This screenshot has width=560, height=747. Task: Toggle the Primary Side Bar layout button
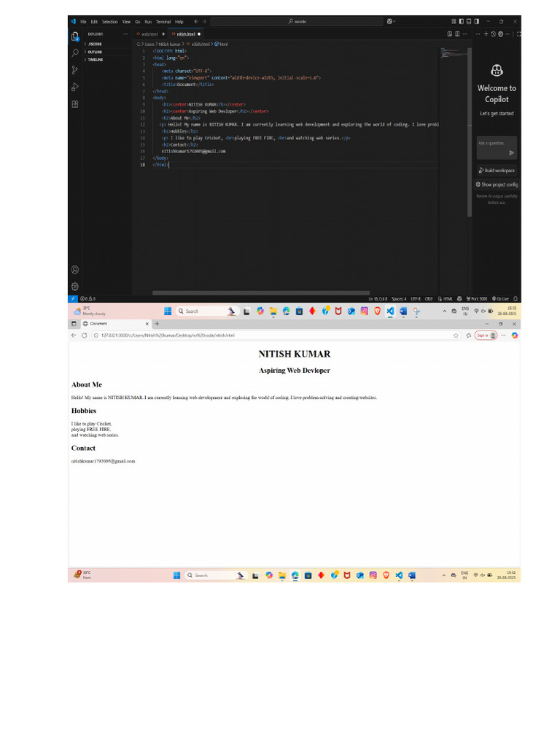point(461,21)
